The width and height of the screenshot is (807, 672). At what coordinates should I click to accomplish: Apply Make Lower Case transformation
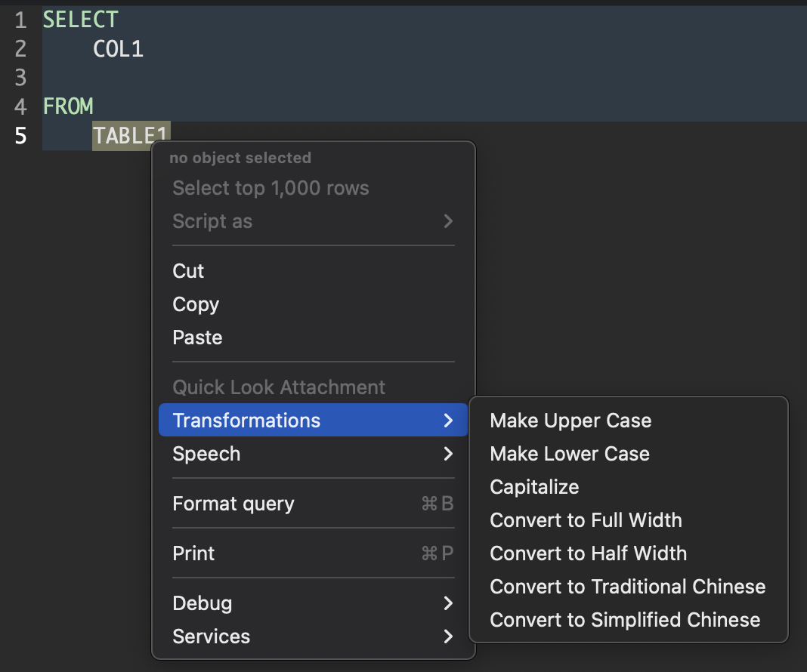(x=569, y=453)
